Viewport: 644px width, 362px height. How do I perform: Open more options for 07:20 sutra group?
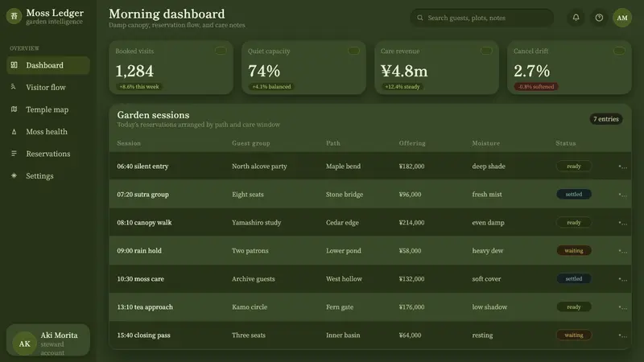(x=622, y=195)
